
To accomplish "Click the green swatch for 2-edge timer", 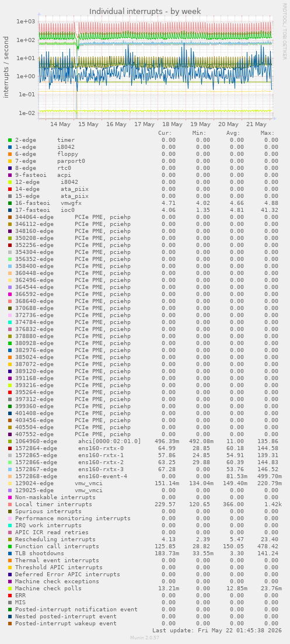I will click(x=10, y=140).
